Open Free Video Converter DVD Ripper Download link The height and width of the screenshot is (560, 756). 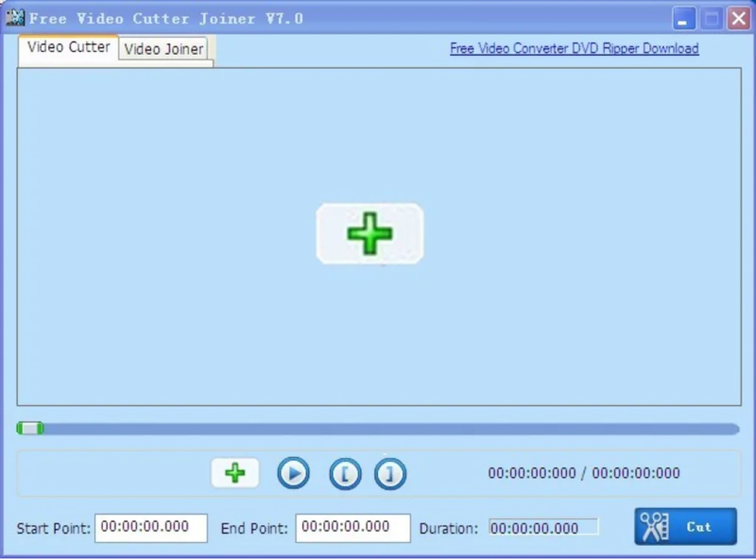tap(575, 48)
